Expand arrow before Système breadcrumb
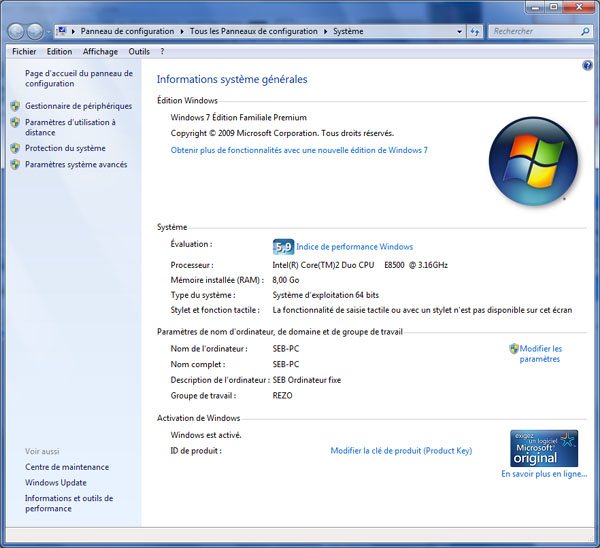This screenshot has height=548, width=600. click(x=326, y=31)
